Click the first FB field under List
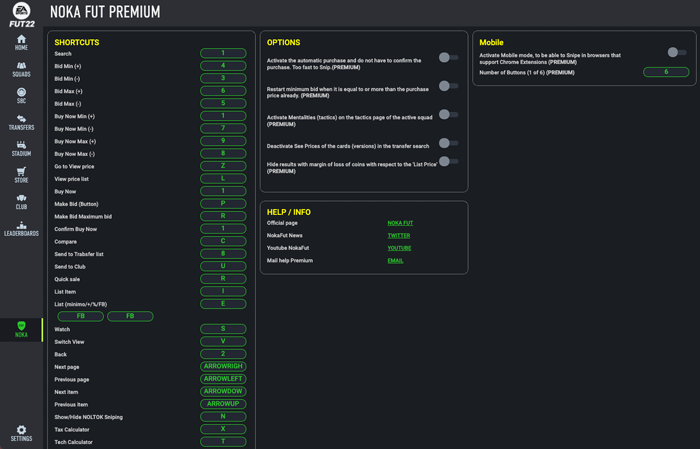Screen dimensions: 700x449 coord(81,316)
